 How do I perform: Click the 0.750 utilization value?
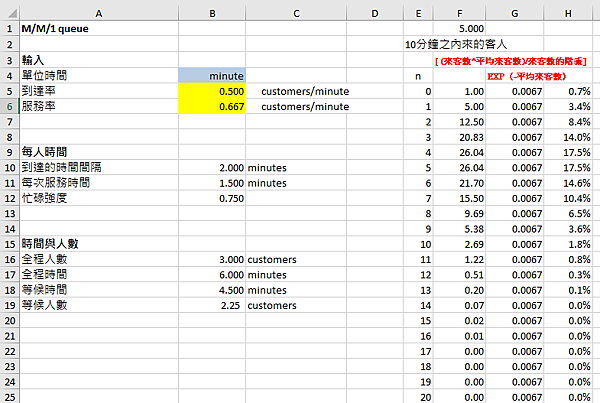[231, 198]
